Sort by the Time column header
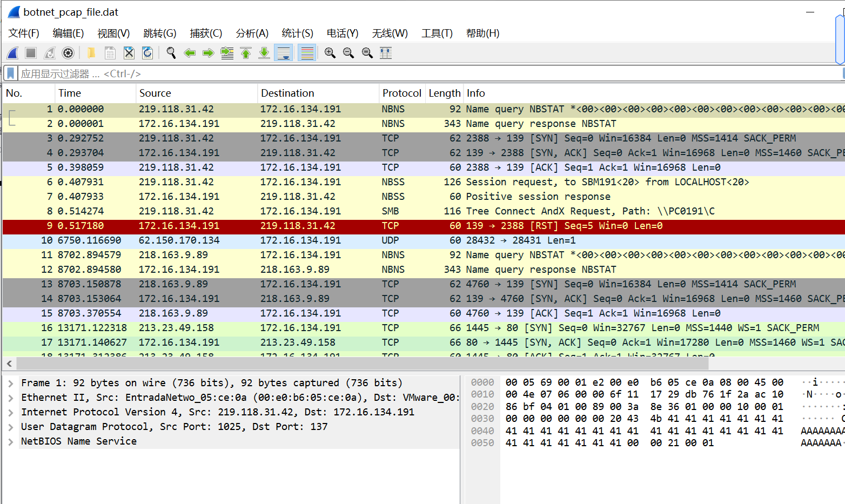 [95, 93]
